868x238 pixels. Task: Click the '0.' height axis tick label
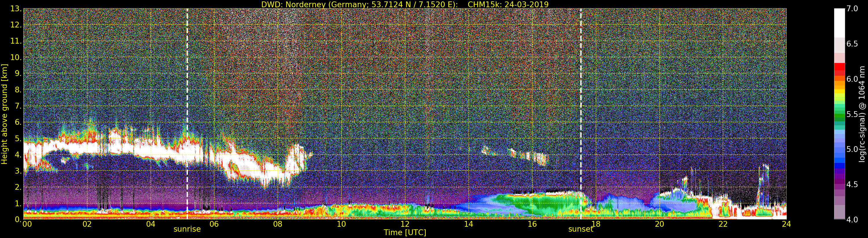point(18,220)
